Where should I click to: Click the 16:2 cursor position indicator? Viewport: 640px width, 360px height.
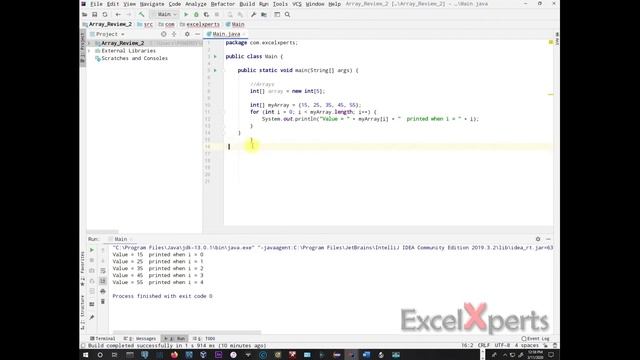click(467, 345)
